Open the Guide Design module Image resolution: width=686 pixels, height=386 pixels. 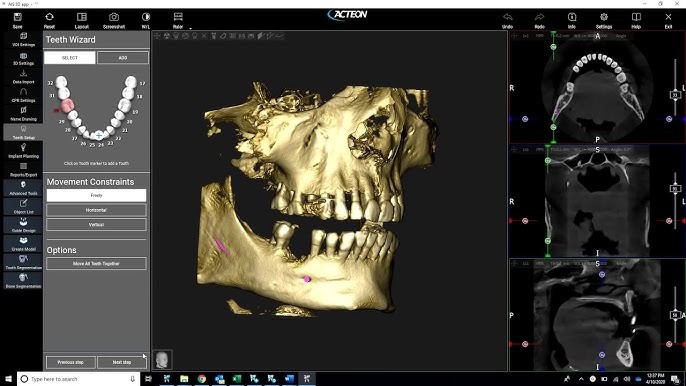coord(23,225)
